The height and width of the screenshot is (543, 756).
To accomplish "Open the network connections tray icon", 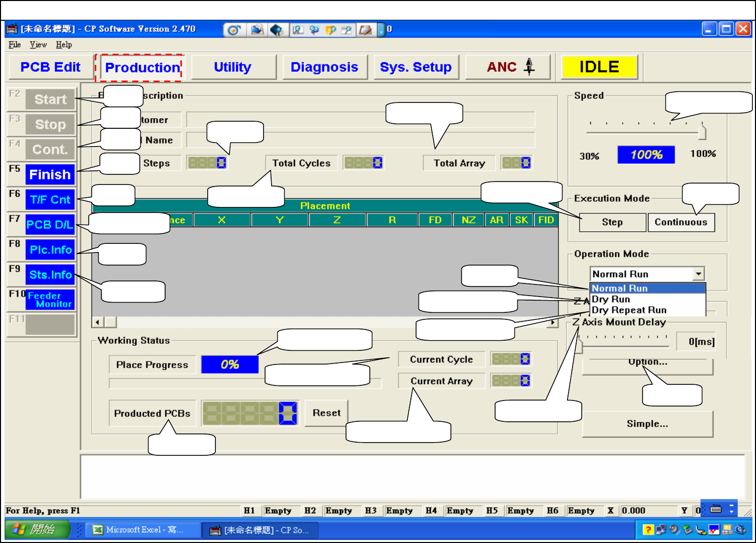I will [x=661, y=530].
